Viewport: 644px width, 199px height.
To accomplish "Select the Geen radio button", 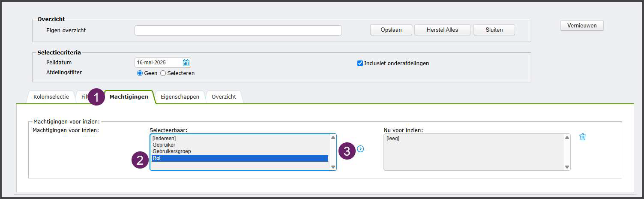I will pos(140,73).
